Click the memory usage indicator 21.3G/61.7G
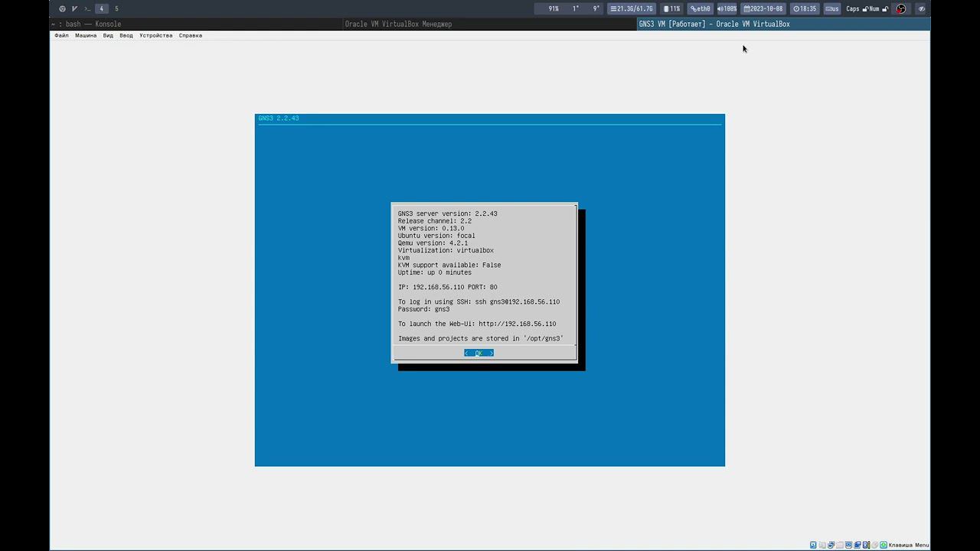Screen dimensions: 980x551 point(632,8)
